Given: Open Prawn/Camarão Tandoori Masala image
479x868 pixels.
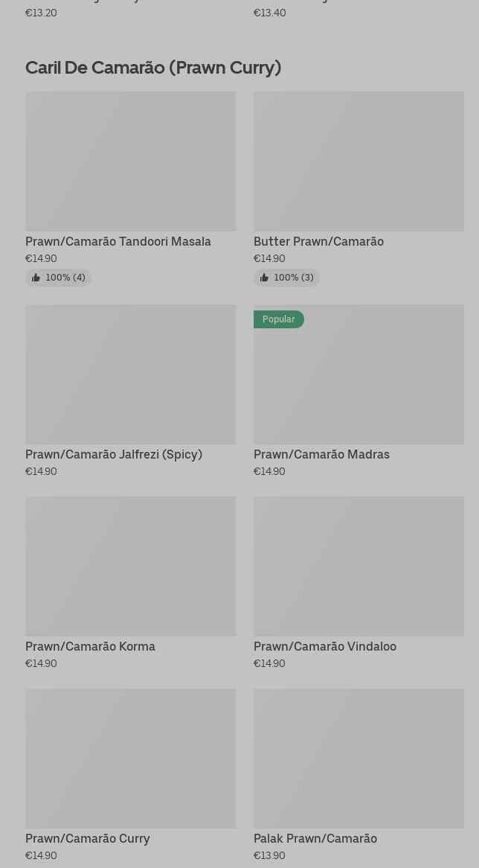Looking at the screenshot, I should click(x=131, y=161).
